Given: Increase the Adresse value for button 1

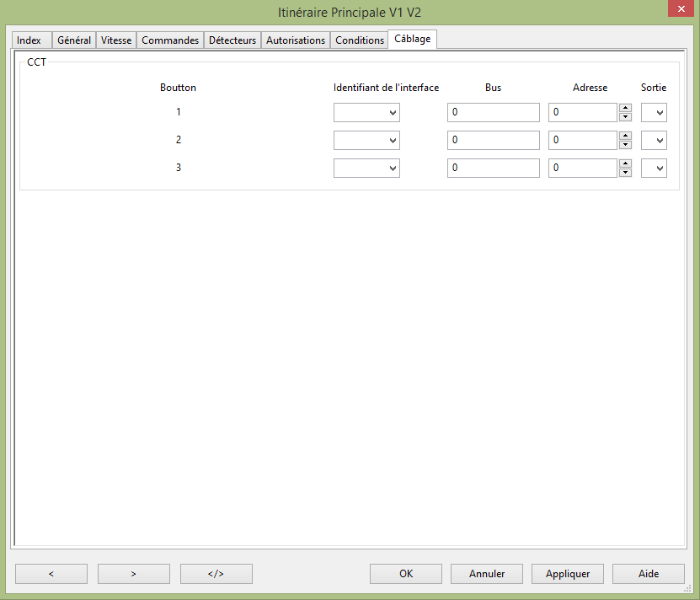Looking at the screenshot, I should click(x=625, y=108).
